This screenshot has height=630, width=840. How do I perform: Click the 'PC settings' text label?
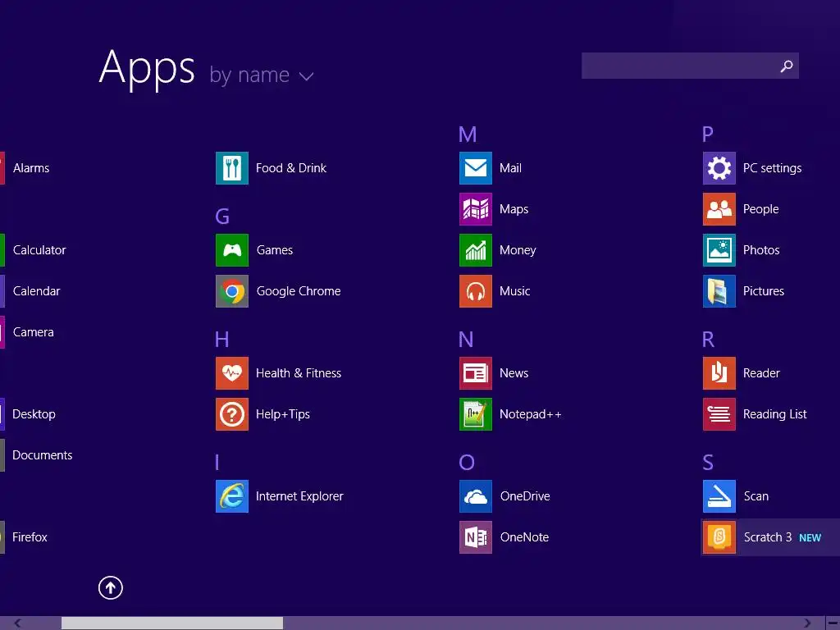tap(772, 167)
